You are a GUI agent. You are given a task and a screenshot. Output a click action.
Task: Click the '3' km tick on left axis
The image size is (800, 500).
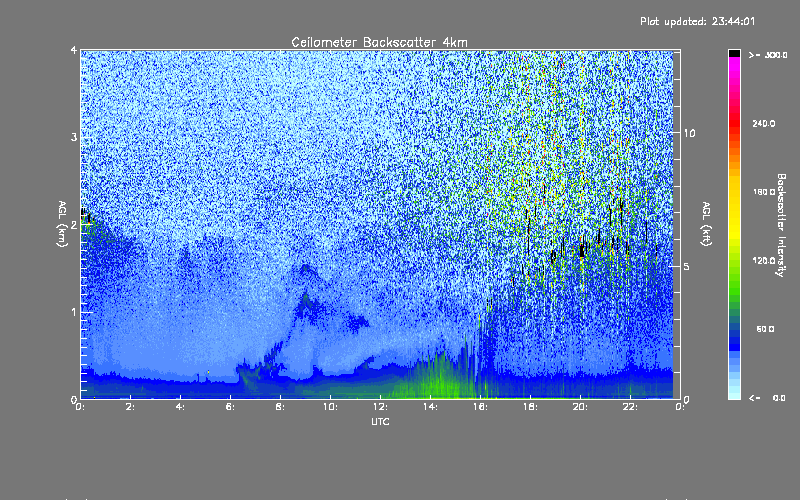[x=74, y=137]
